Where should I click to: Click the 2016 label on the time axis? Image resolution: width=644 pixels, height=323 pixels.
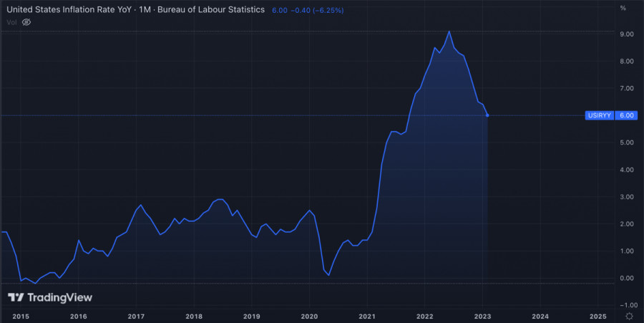(79, 317)
